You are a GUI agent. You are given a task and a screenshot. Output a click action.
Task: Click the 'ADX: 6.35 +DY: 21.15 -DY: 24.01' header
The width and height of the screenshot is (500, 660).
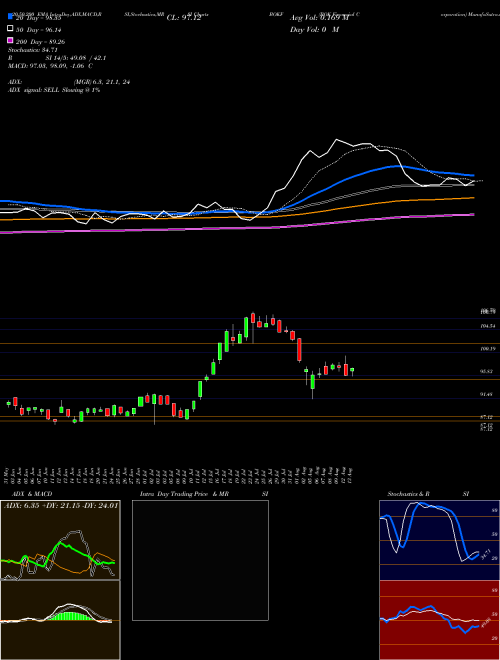click(61, 505)
